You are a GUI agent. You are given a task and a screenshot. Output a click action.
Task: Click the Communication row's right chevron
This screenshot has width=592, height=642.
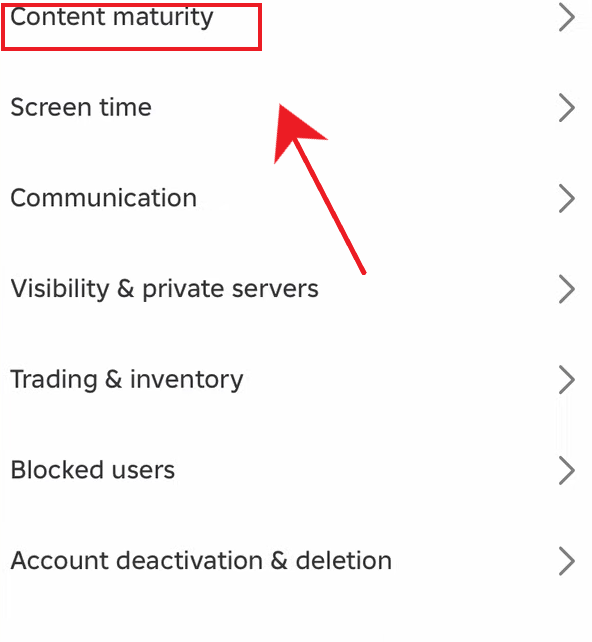pyautogui.click(x=567, y=199)
